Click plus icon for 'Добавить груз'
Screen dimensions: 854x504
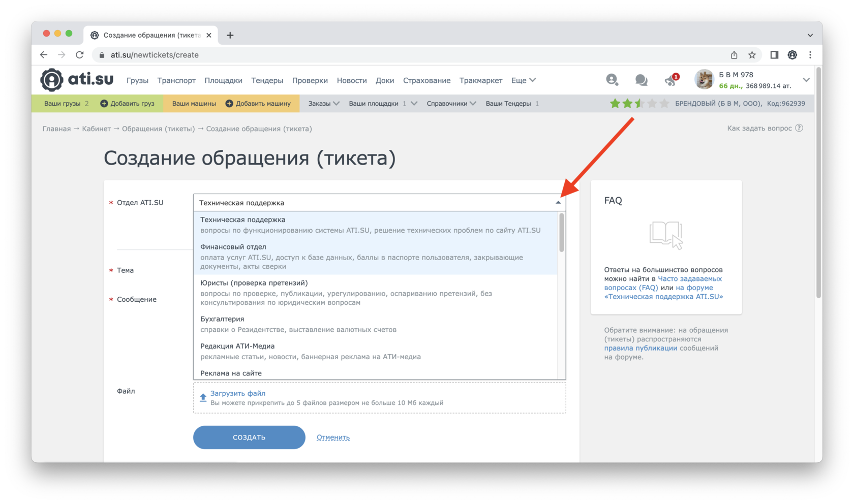104,104
